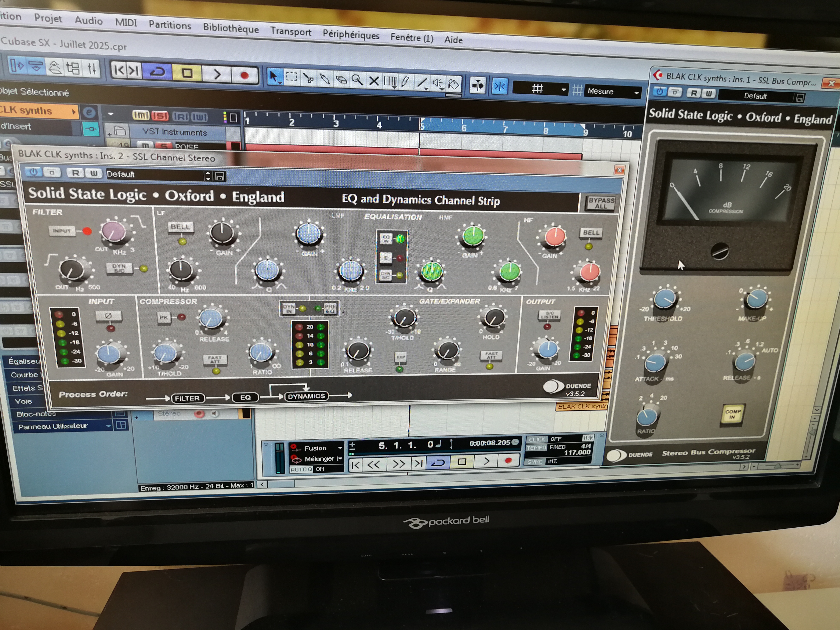Click the toolbar go-to-previous-marker button
This screenshot has width=840, height=630.
click(119, 70)
